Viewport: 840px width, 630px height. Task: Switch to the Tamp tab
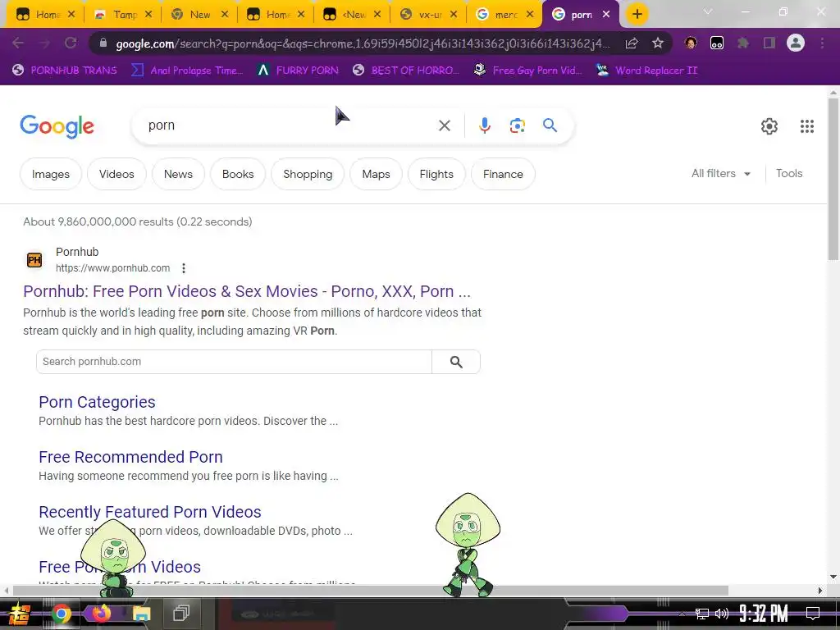(x=116, y=15)
